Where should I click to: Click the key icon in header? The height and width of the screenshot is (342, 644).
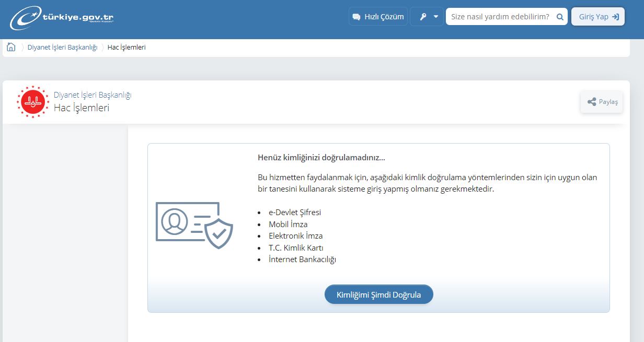tap(422, 17)
